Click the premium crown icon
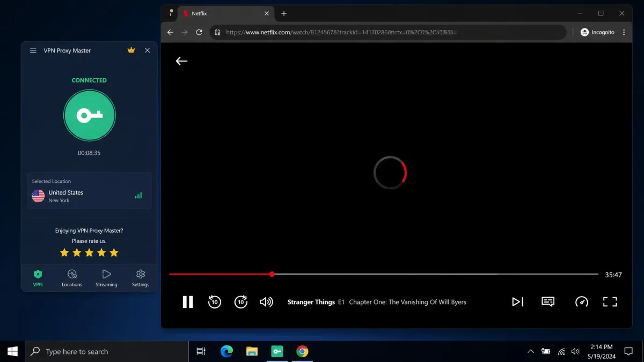This screenshot has width=644, height=362. pyautogui.click(x=131, y=50)
